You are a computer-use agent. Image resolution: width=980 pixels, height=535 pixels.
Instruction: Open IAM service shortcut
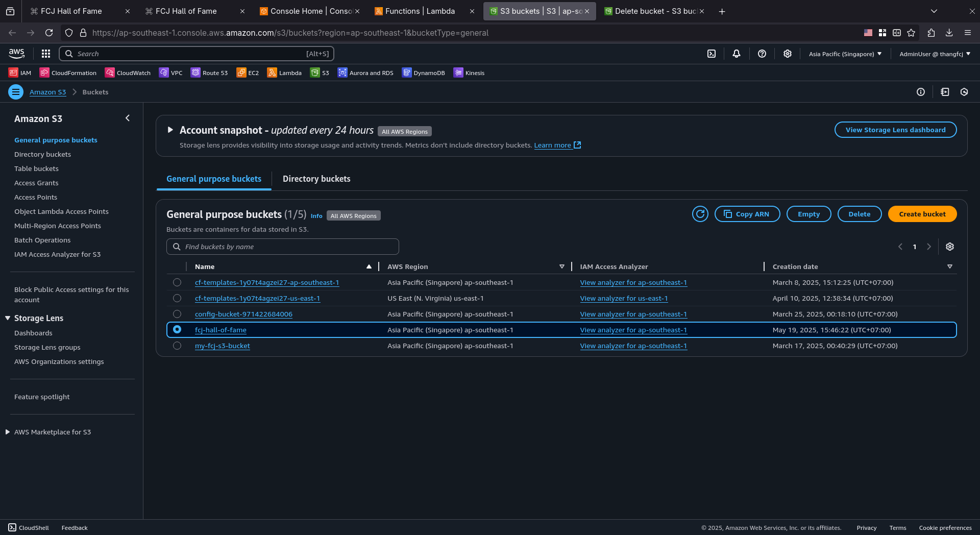click(x=20, y=73)
